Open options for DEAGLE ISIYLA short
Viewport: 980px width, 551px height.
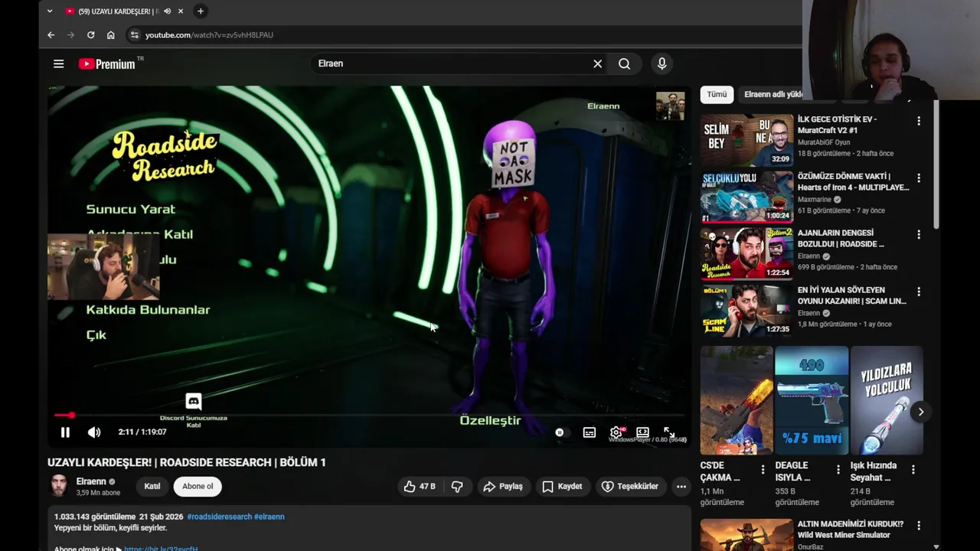point(838,469)
